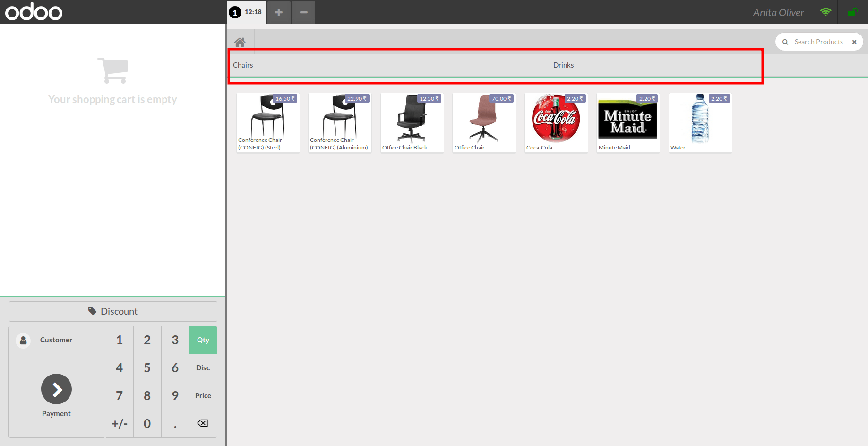Viewport: 868px width, 446px height.
Task: Add a new order with the plus button
Action: pos(278,12)
